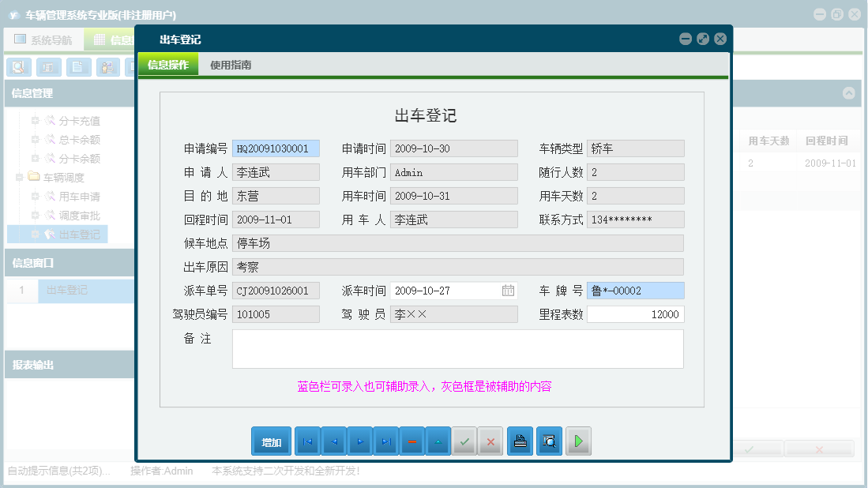Jump to the first record
The height and width of the screenshot is (488, 868).
307,441
